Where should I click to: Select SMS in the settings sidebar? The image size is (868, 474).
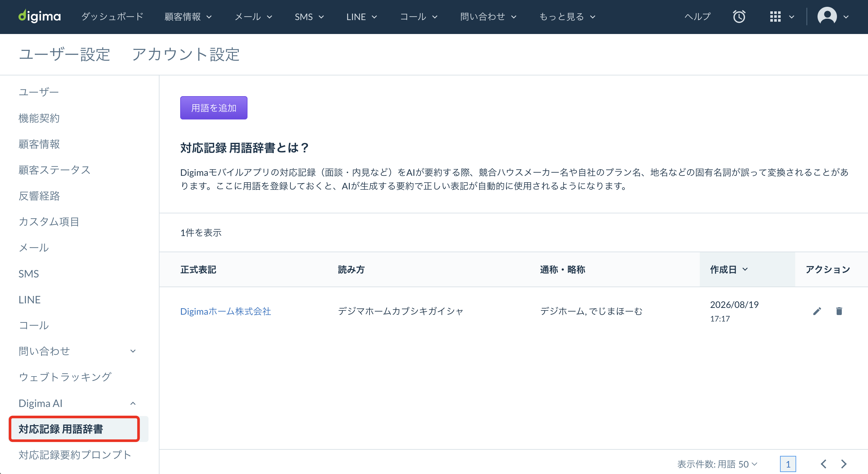(29, 274)
